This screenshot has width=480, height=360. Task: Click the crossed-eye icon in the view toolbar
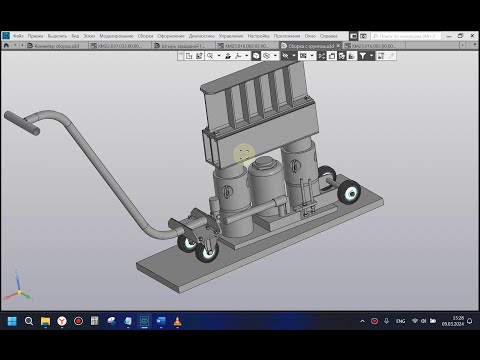(285, 56)
